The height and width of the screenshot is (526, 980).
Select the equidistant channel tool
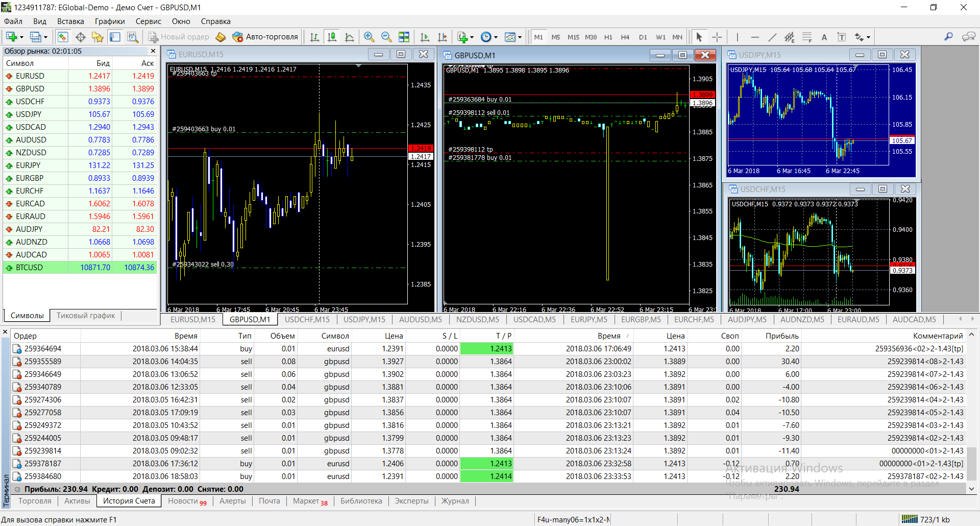click(x=790, y=37)
